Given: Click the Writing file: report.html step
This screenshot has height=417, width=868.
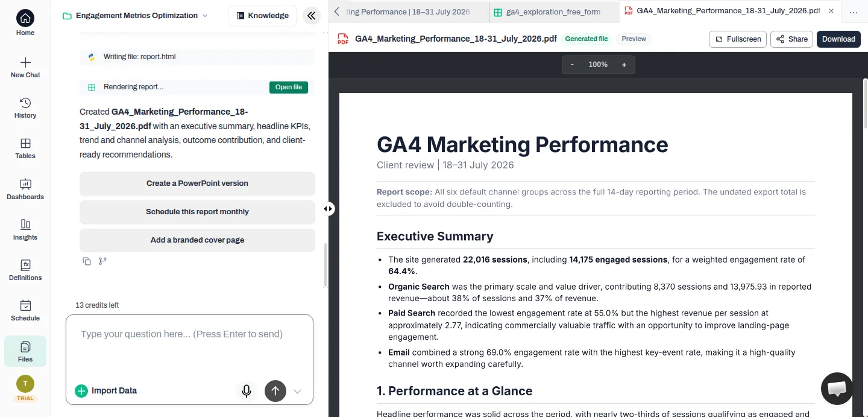Looking at the screenshot, I should click(x=197, y=57).
